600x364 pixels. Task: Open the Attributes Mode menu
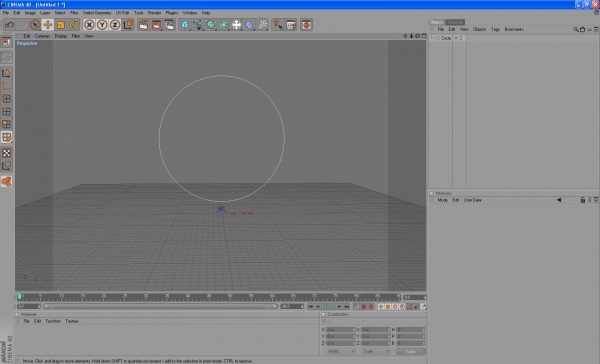(x=442, y=200)
